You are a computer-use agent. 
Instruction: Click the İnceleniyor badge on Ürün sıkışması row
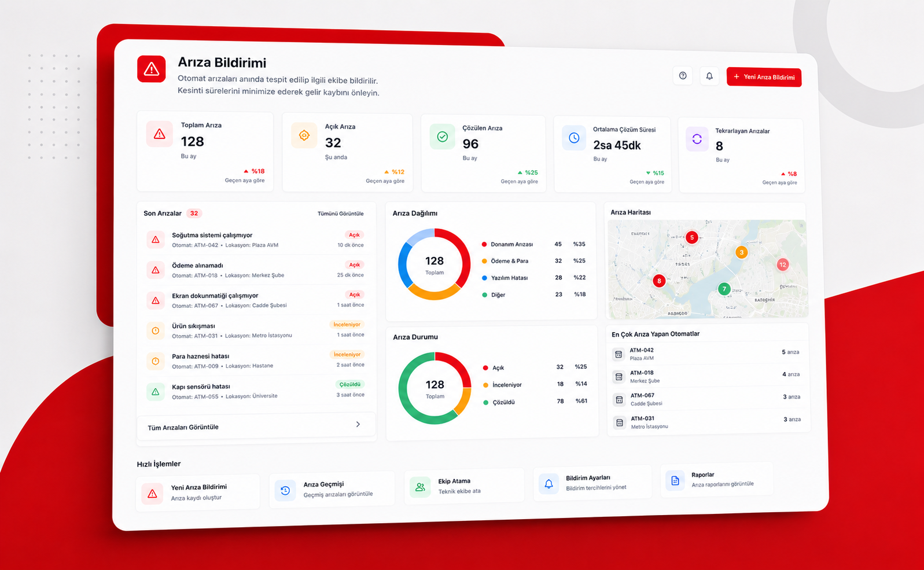pyautogui.click(x=347, y=325)
